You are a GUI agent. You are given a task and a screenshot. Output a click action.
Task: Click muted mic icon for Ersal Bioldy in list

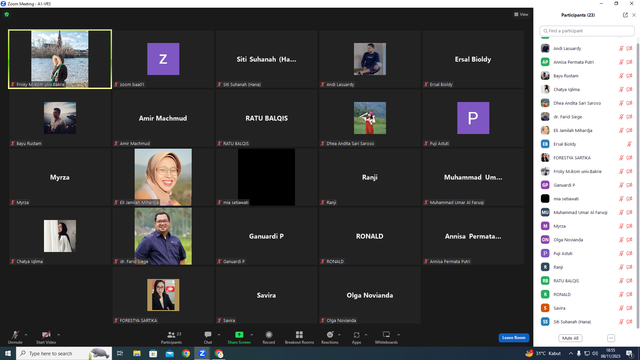point(629,144)
